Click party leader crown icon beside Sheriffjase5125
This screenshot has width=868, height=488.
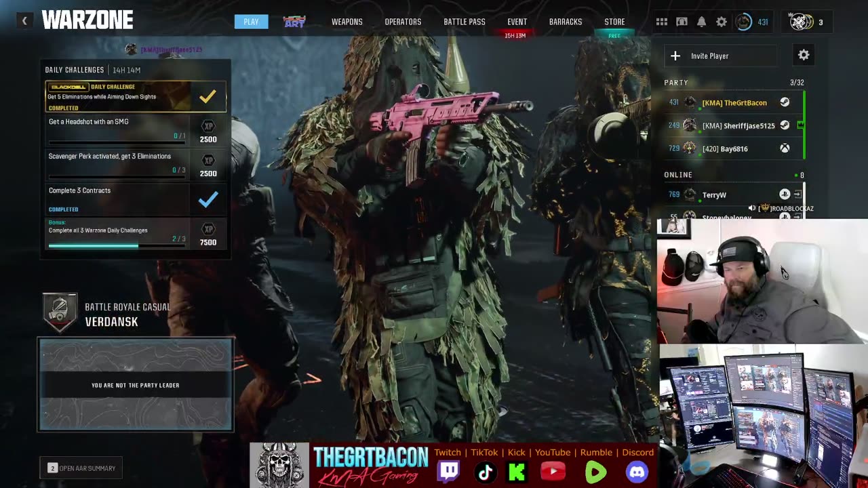pyautogui.click(x=801, y=125)
